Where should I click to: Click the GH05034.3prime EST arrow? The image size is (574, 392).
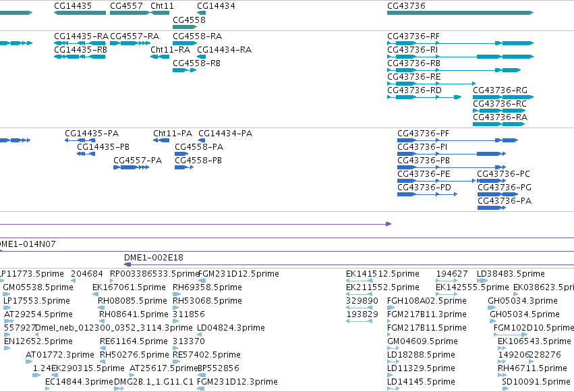point(490,308)
